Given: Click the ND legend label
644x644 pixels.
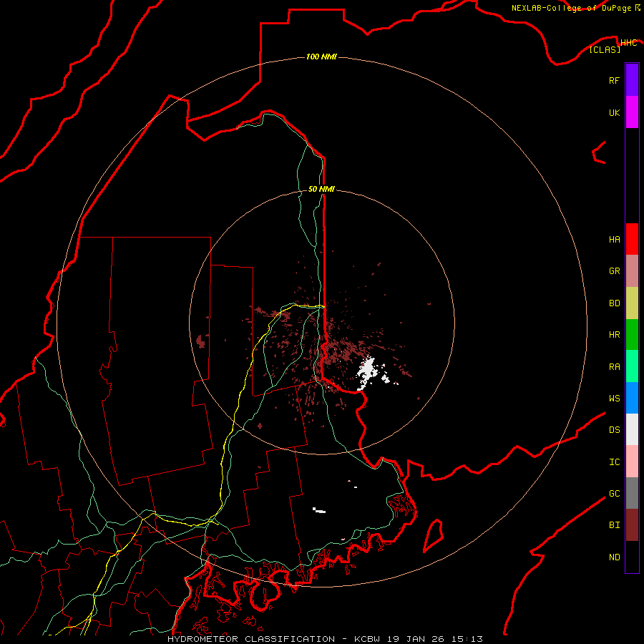Looking at the screenshot, I should pos(614,557).
